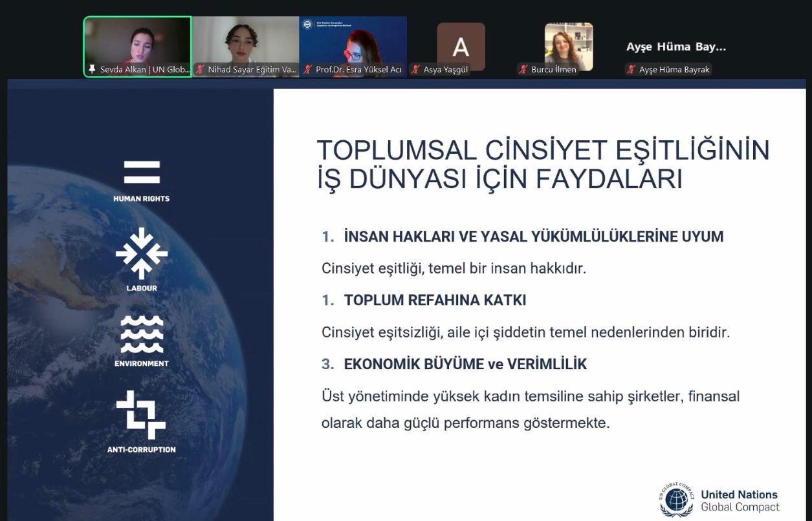Screen dimensions: 812x521
Task: Click the Environment waves icon
Action: [142, 335]
